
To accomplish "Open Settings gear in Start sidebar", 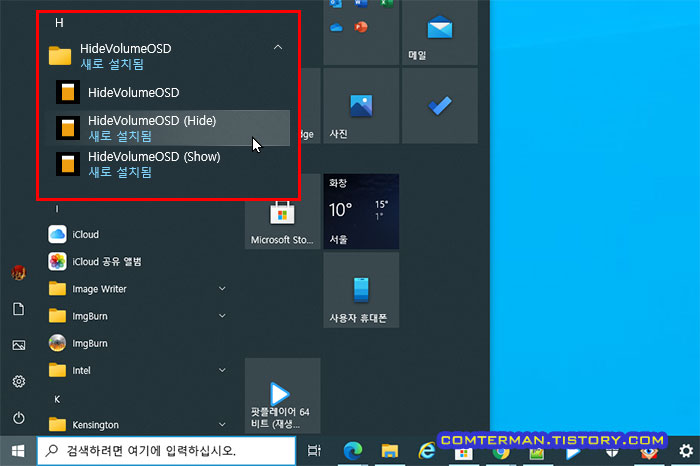I will (18, 382).
